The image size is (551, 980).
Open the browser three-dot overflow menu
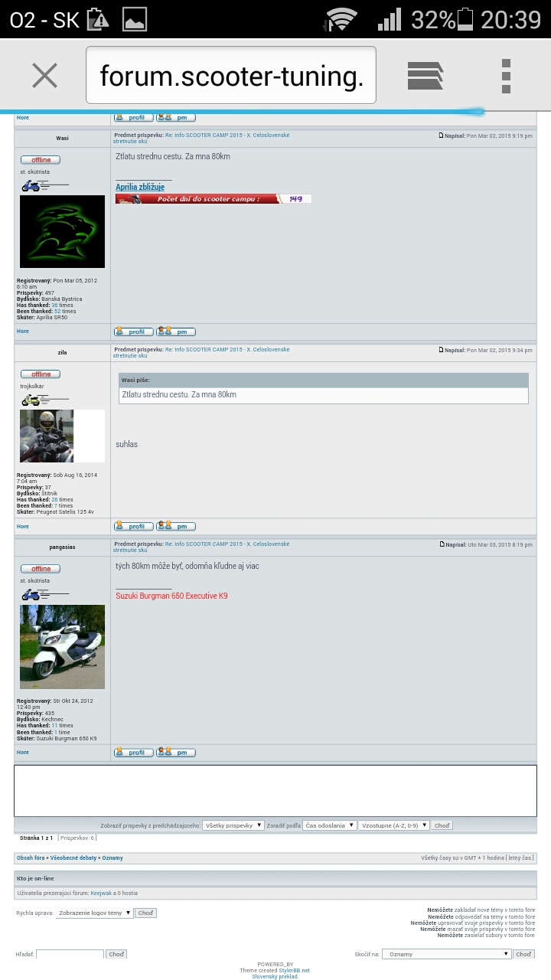(x=506, y=75)
